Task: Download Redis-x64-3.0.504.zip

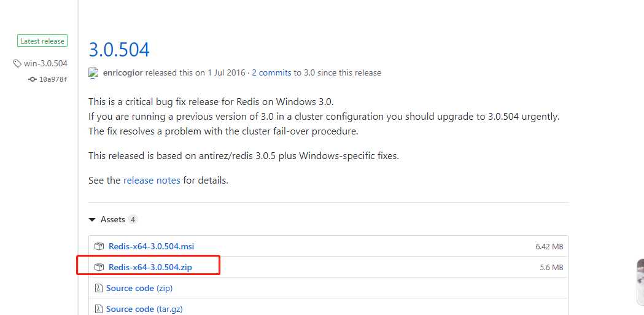Action: point(150,267)
